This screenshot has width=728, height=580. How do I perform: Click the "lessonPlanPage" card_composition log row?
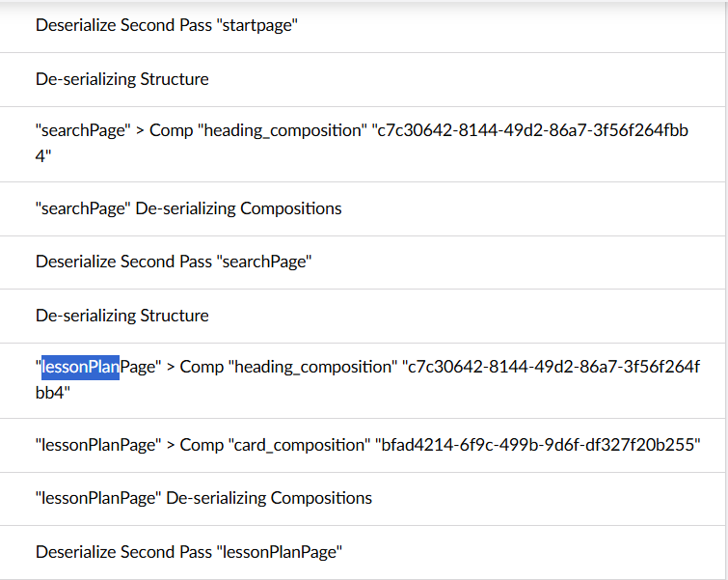367,445
